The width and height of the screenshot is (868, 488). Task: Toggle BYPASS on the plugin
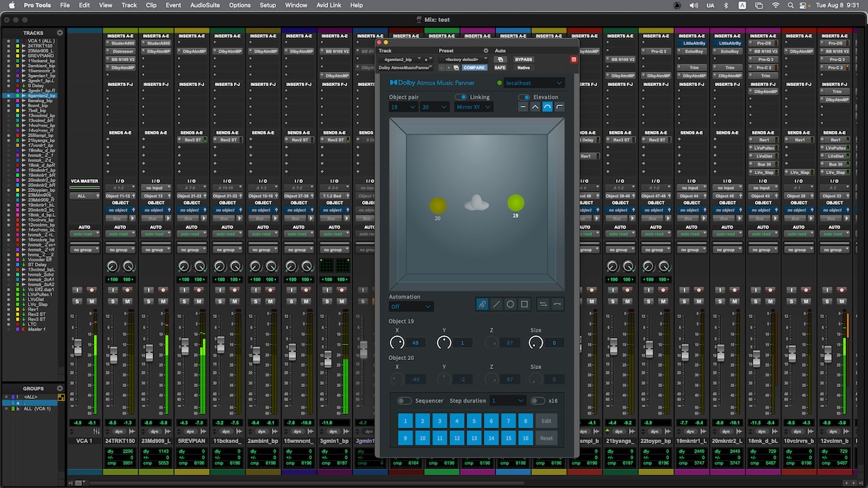pos(524,60)
